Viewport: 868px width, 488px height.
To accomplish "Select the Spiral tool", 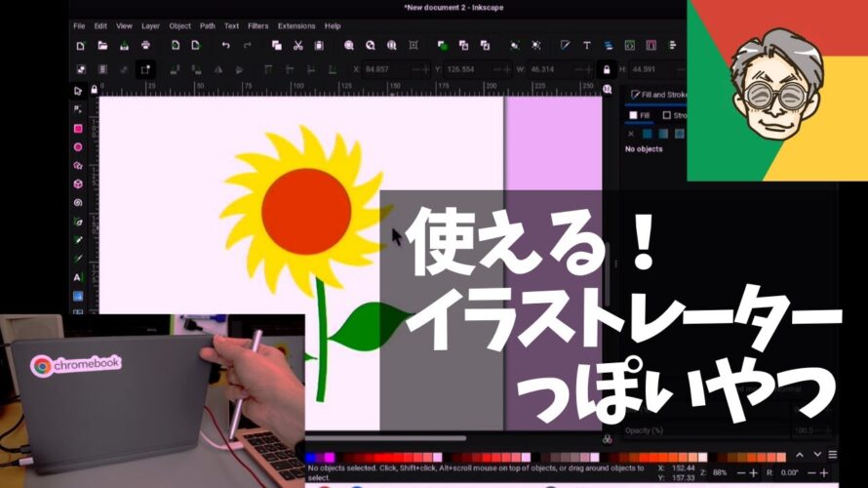I will coord(77,203).
